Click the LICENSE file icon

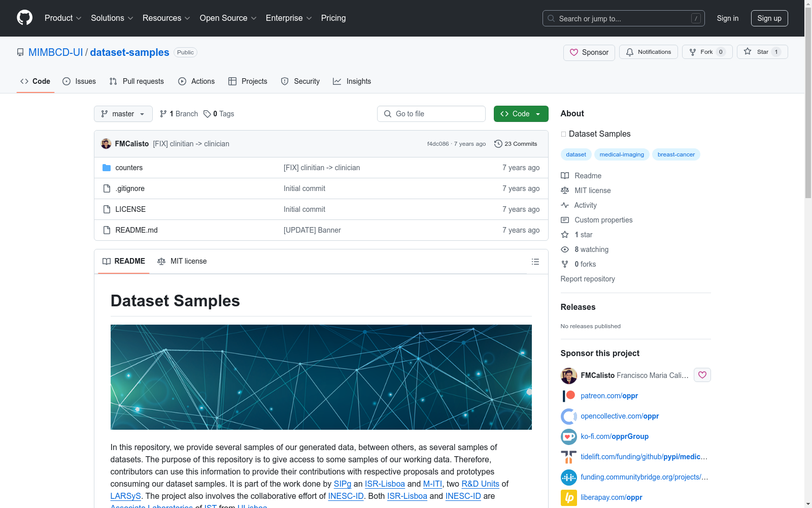[x=107, y=209]
